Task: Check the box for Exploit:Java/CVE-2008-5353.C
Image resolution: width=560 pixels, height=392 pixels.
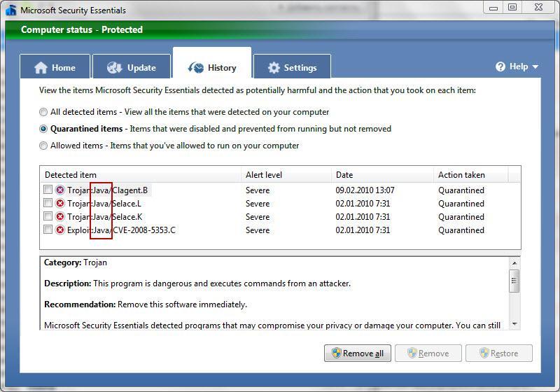Action: coord(48,230)
